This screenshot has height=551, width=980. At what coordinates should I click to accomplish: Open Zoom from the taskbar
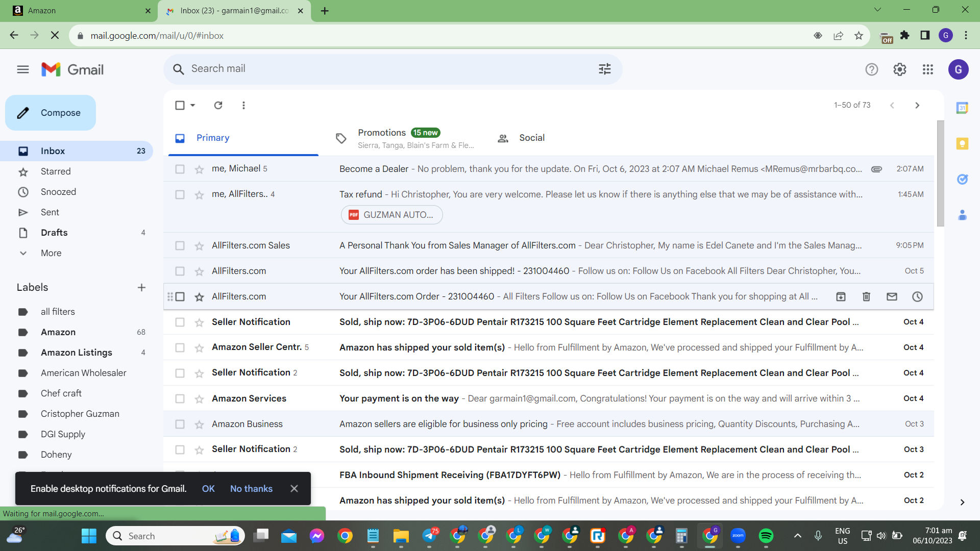click(738, 536)
